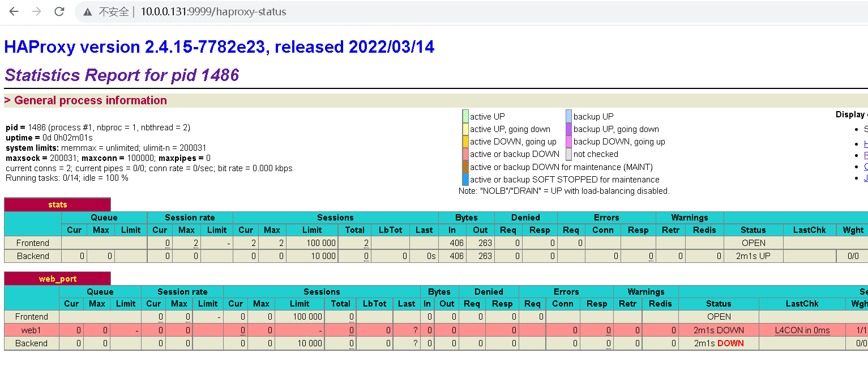Click the insecure warning triangle icon
Image resolution: width=868 pixels, height=374 pixels.
88,12
